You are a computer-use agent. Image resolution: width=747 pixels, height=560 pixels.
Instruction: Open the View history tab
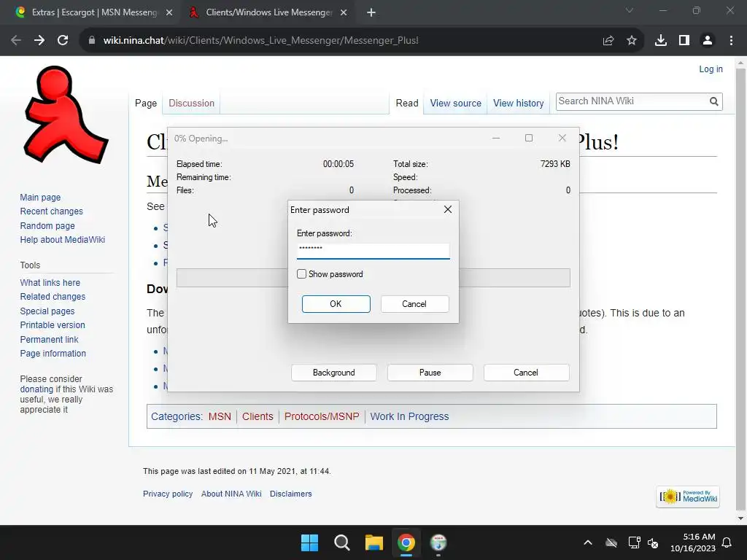tap(519, 104)
